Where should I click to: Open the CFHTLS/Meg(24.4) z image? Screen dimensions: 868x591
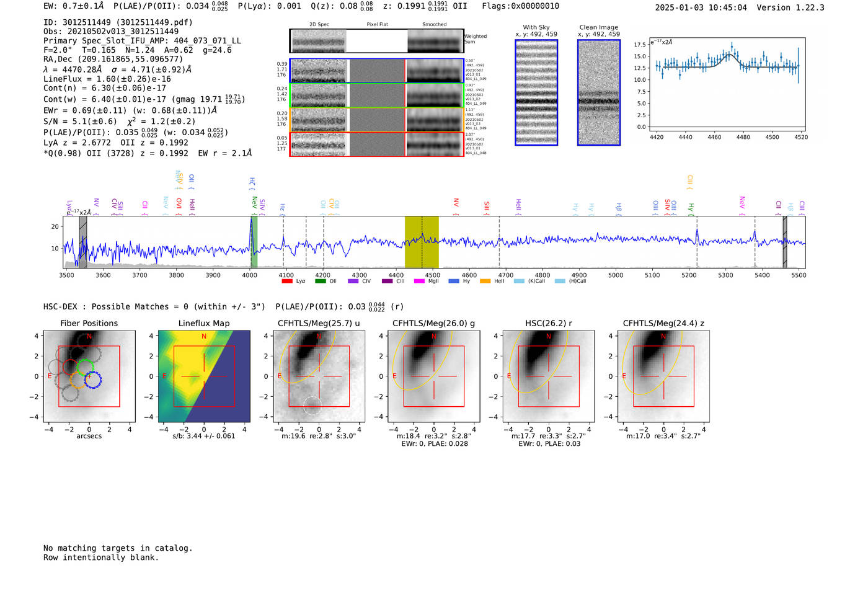[663, 376]
